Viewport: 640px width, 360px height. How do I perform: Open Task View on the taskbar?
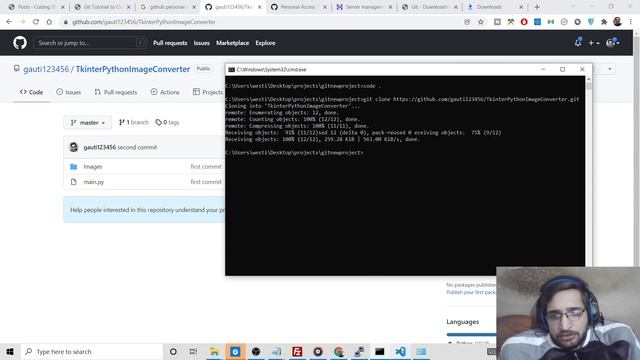tap(193, 351)
